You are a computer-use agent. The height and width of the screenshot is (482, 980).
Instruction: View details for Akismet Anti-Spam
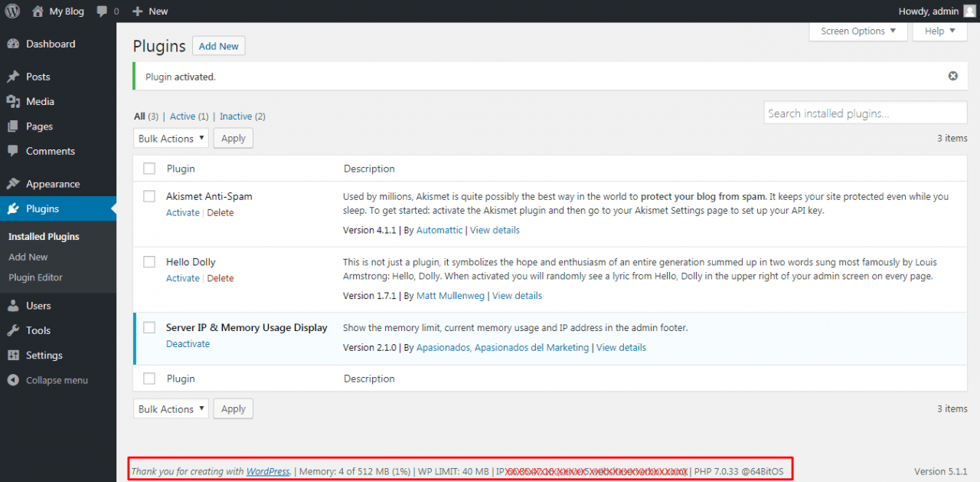(495, 230)
